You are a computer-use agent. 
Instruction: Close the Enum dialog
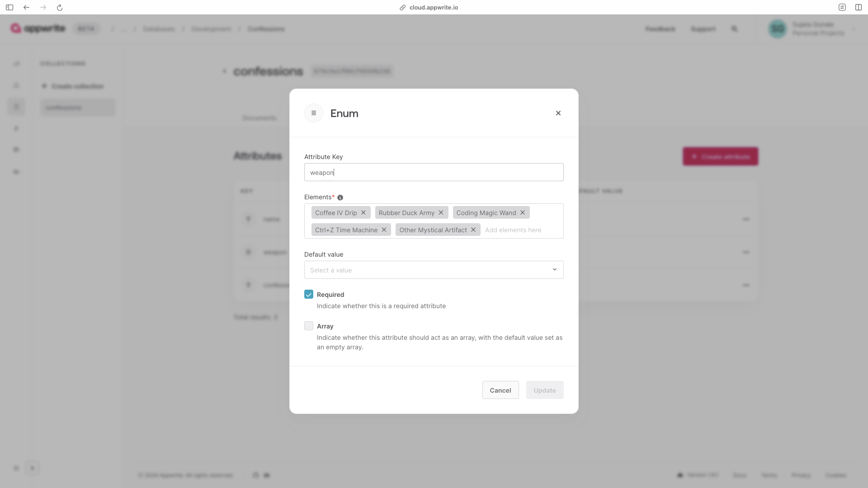click(x=558, y=113)
